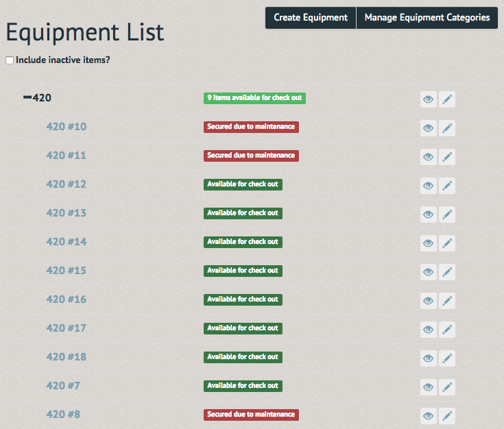The width and height of the screenshot is (504, 429).
Task: View item 420 #15 using eye icon
Action: [428, 272]
